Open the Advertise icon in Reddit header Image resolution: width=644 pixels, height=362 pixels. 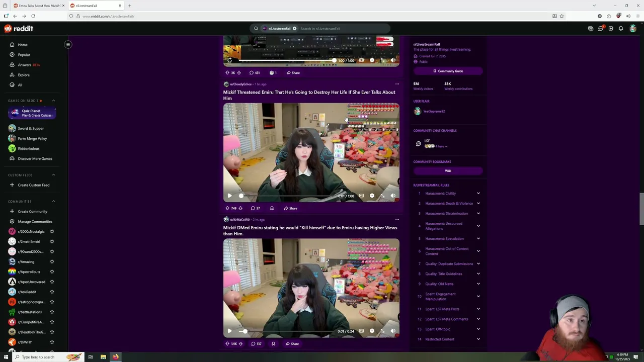pyautogui.click(x=591, y=29)
